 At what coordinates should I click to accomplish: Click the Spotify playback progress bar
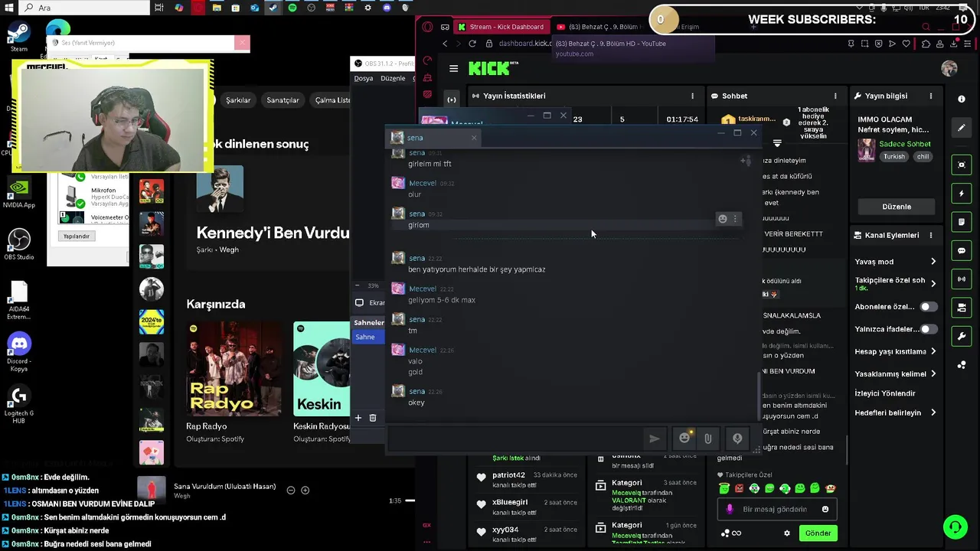pyautogui.click(x=410, y=500)
